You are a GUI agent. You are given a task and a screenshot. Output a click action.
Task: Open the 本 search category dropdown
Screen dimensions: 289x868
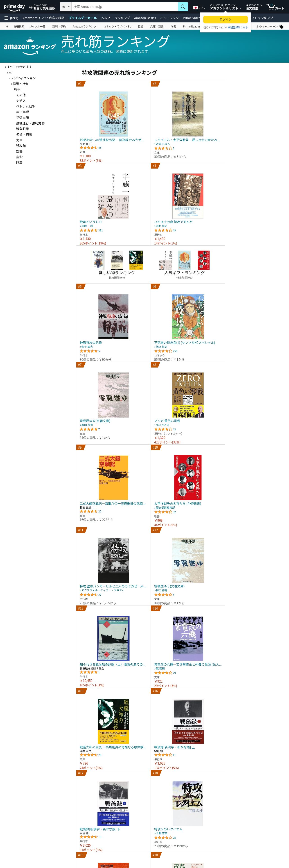point(65,7)
